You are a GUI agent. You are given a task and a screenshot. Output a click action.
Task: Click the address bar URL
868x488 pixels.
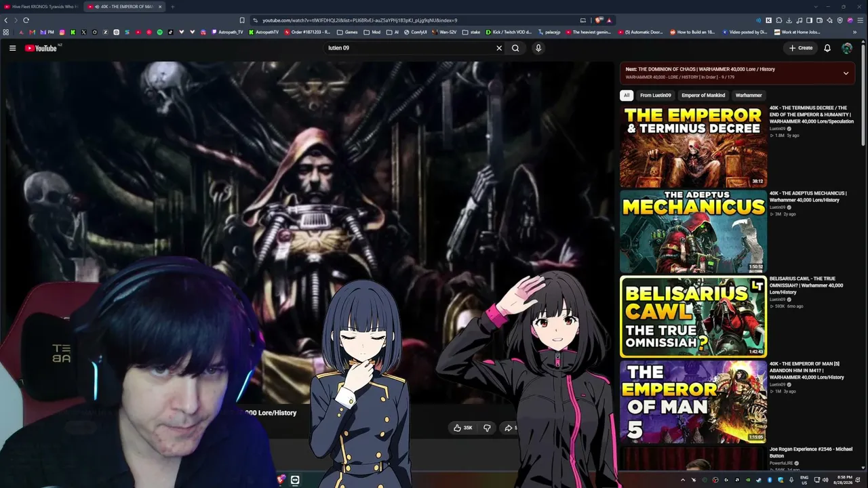coord(359,20)
